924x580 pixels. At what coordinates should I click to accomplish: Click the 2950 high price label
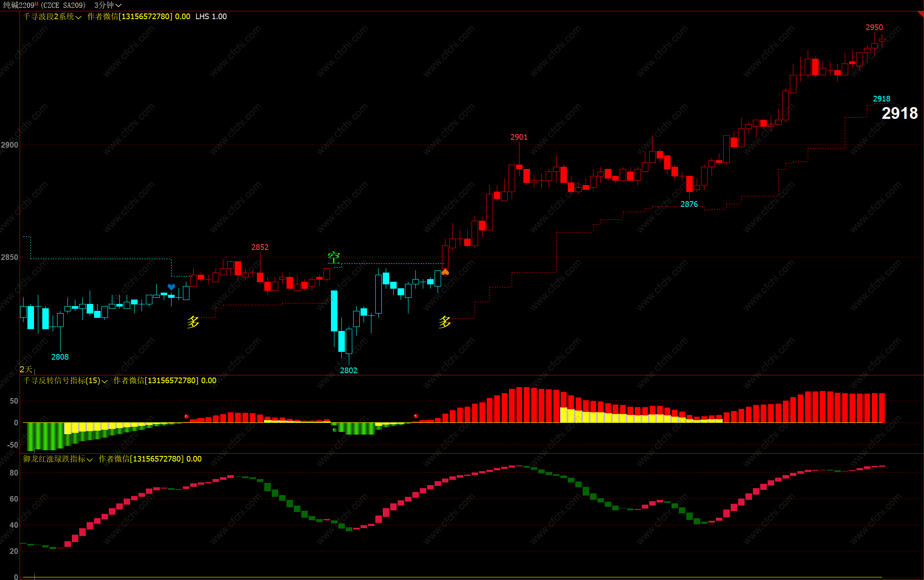pos(874,27)
